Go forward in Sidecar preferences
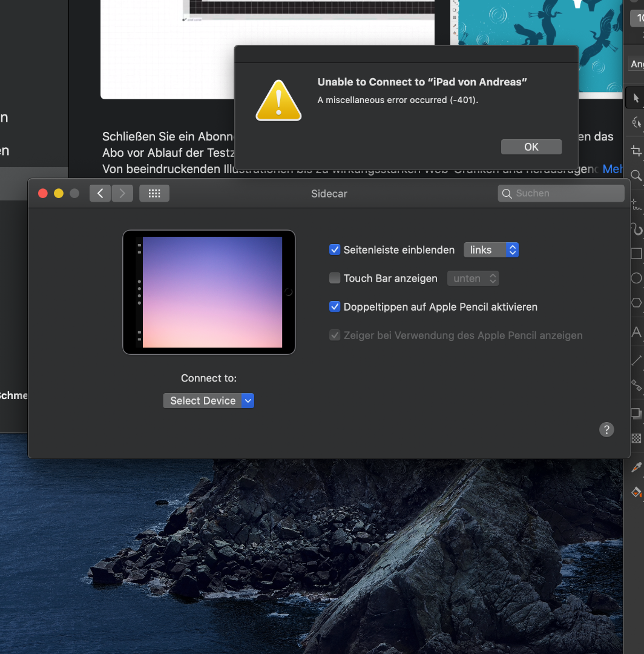 [x=122, y=194]
